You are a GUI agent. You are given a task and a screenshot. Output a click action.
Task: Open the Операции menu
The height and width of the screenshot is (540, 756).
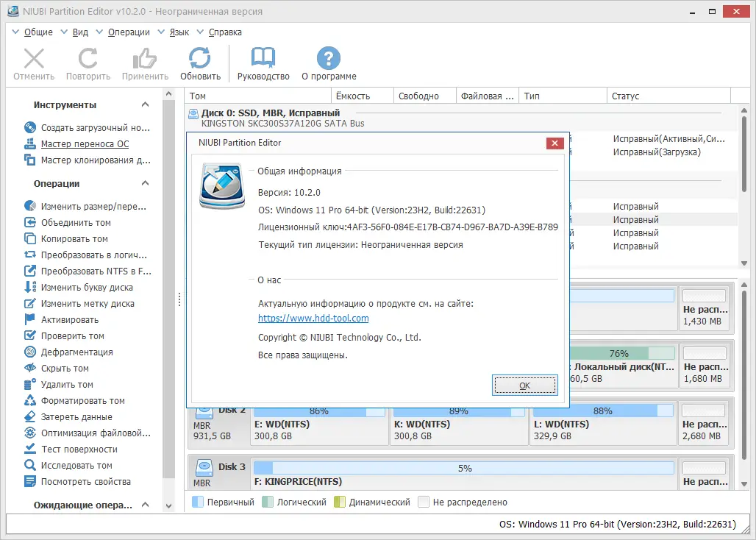[x=128, y=32]
